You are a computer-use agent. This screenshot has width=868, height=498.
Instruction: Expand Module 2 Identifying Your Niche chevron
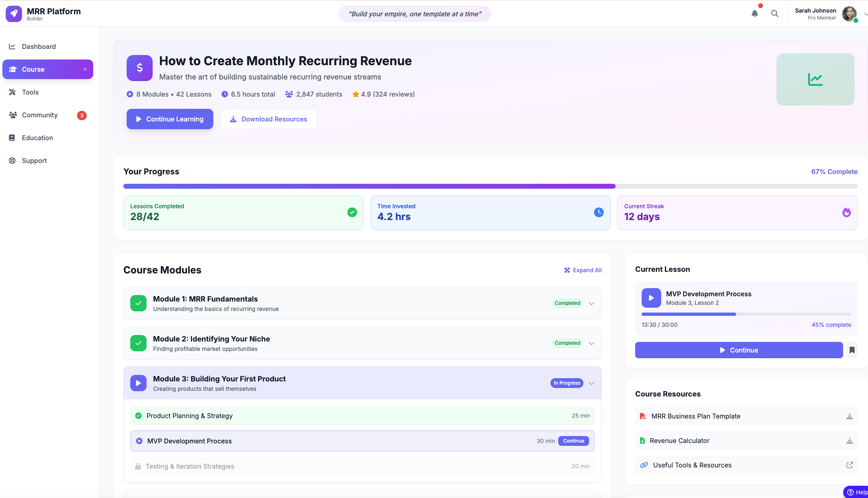(x=592, y=343)
